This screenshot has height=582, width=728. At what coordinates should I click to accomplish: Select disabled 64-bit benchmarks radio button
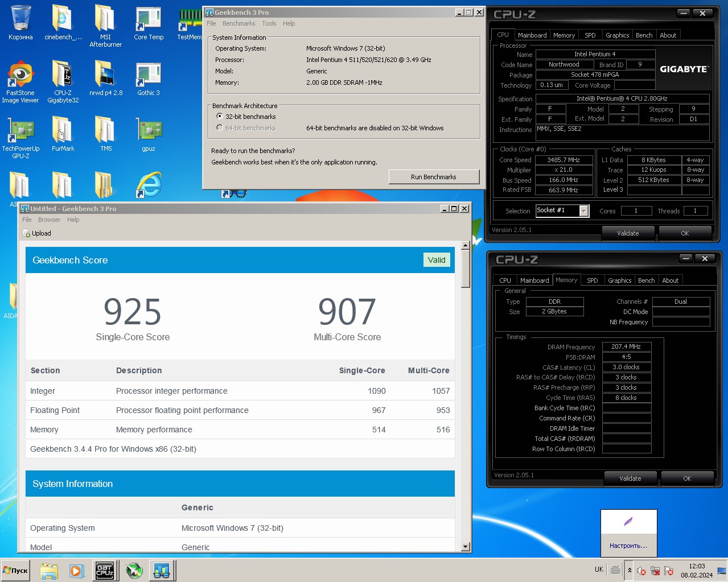pyautogui.click(x=220, y=127)
